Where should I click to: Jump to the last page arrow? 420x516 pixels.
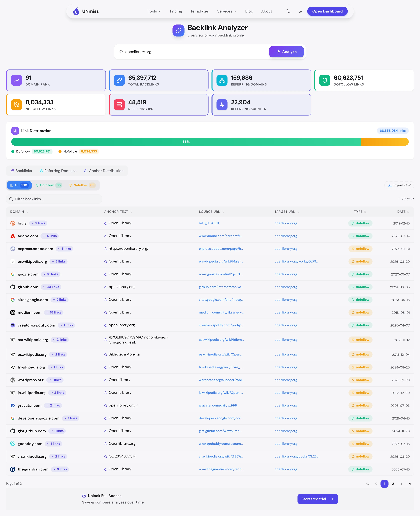coord(410,484)
